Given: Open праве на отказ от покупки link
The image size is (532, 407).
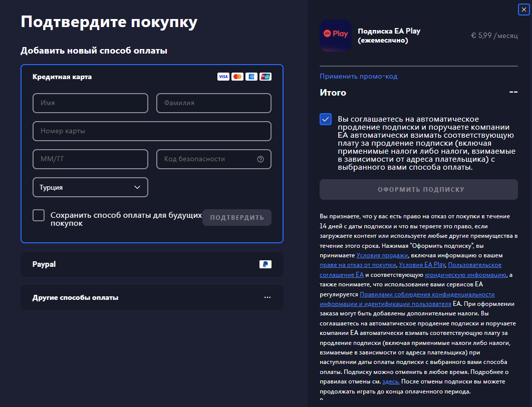Looking at the screenshot, I should click(358, 265).
